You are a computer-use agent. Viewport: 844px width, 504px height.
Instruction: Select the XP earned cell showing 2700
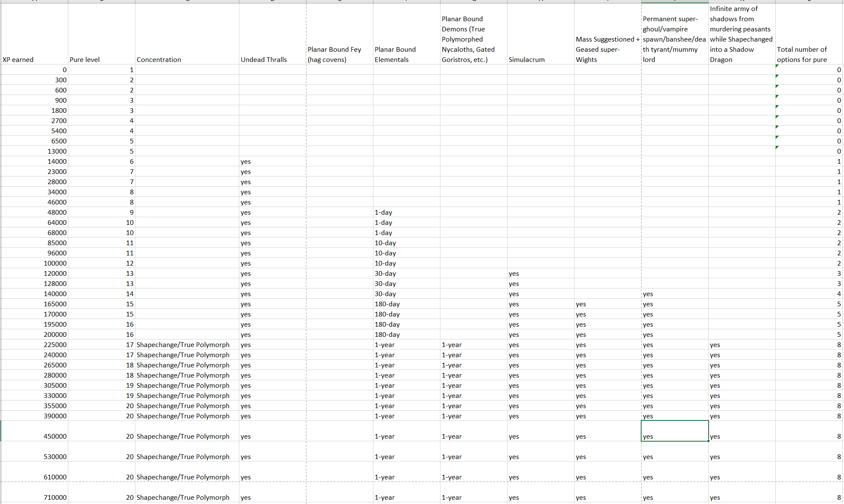[34, 120]
